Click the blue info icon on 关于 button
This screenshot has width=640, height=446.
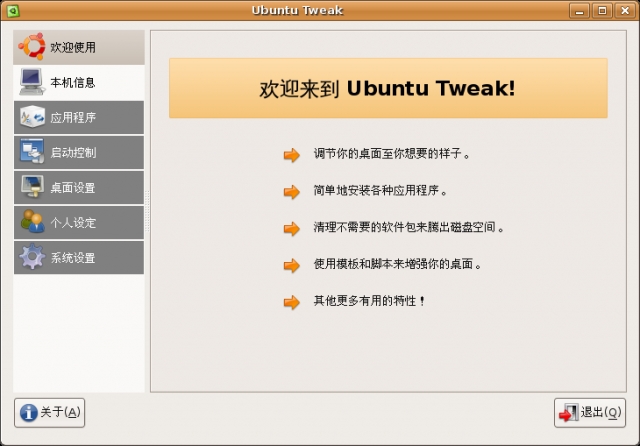29,413
